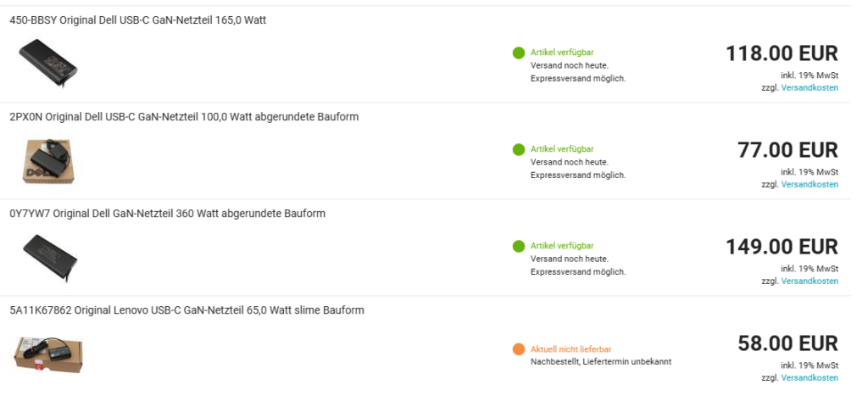Click green availability dot for 2PX0N item
This screenshot has width=868, height=396.
(x=519, y=149)
